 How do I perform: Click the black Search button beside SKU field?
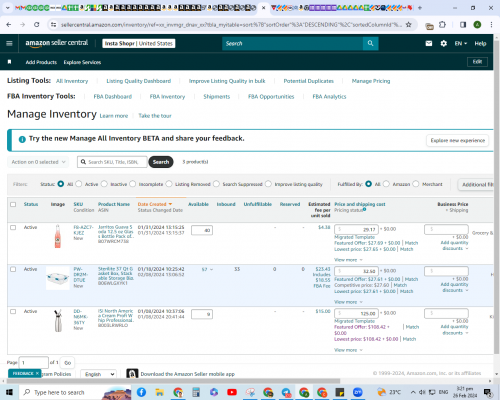coord(161,162)
